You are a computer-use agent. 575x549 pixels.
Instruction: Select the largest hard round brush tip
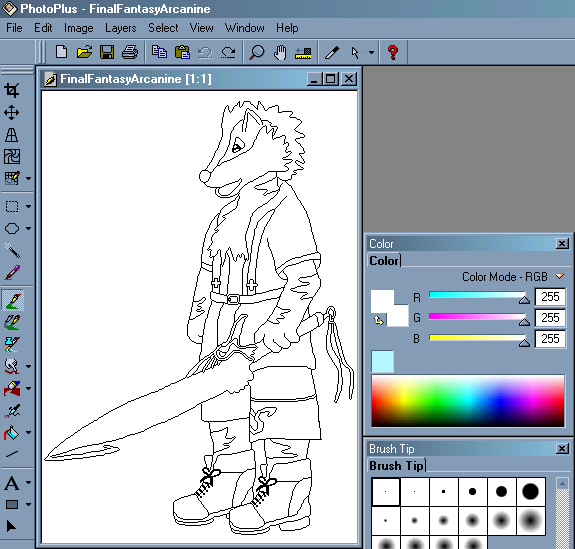point(530,491)
